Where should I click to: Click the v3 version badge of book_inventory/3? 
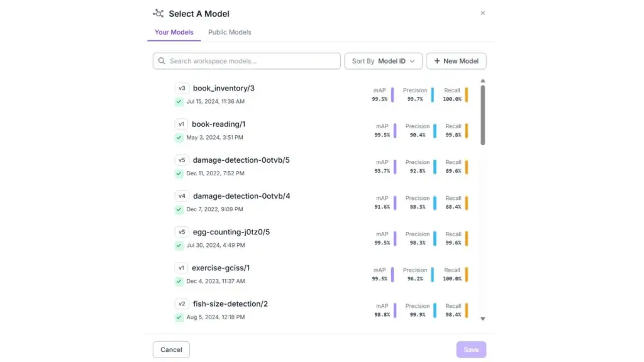click(x=182, y=88)
